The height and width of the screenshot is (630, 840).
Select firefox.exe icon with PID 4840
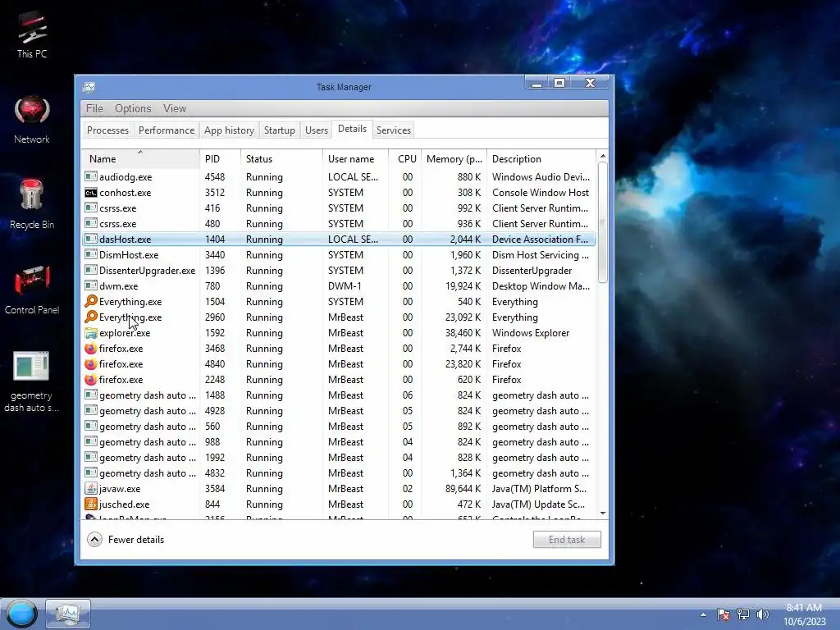tap(90, 363)
